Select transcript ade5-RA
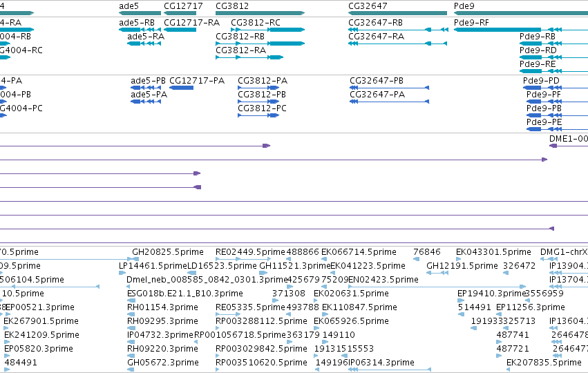The height and width of the screenshot is (373, 588). point(146,37)
